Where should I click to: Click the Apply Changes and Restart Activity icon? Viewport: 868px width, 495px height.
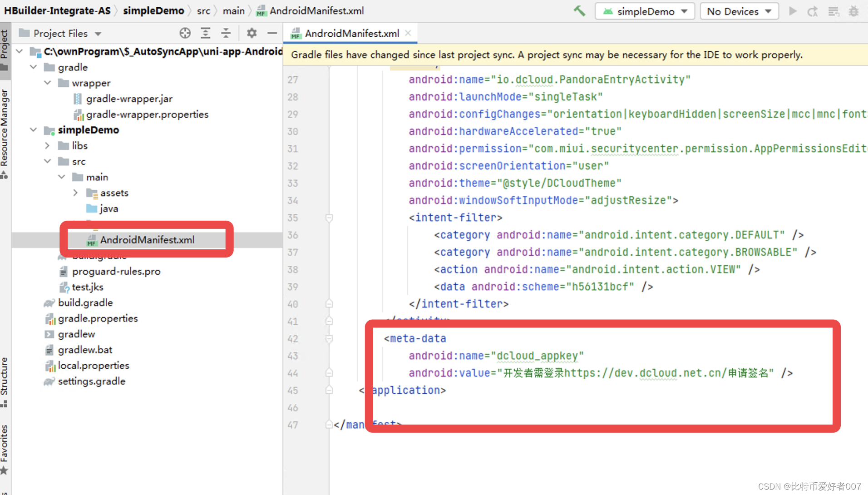[812, 11]
